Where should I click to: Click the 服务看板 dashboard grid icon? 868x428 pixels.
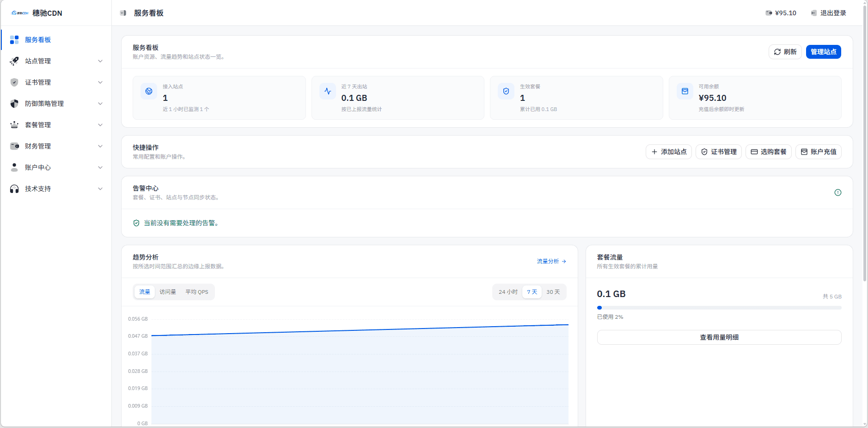(x=14, y=40)
